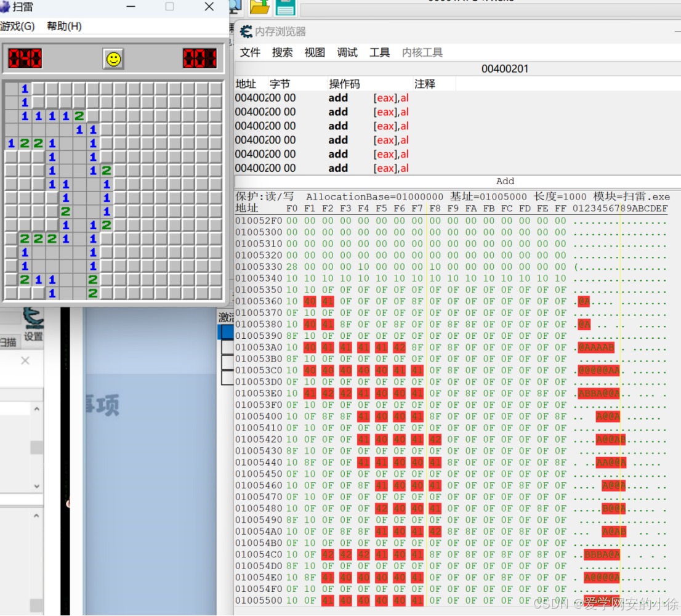Click the 模块=扫雷.exe module text
681x616 pixels.
632,197
